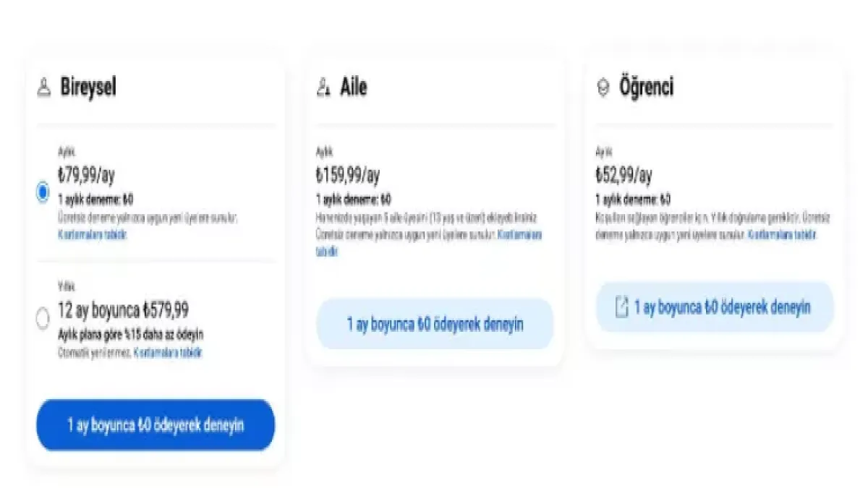Click the ₺159,99/ay price in Aile card
This screenshot has height=488, width=868.
tap(347, 176)
